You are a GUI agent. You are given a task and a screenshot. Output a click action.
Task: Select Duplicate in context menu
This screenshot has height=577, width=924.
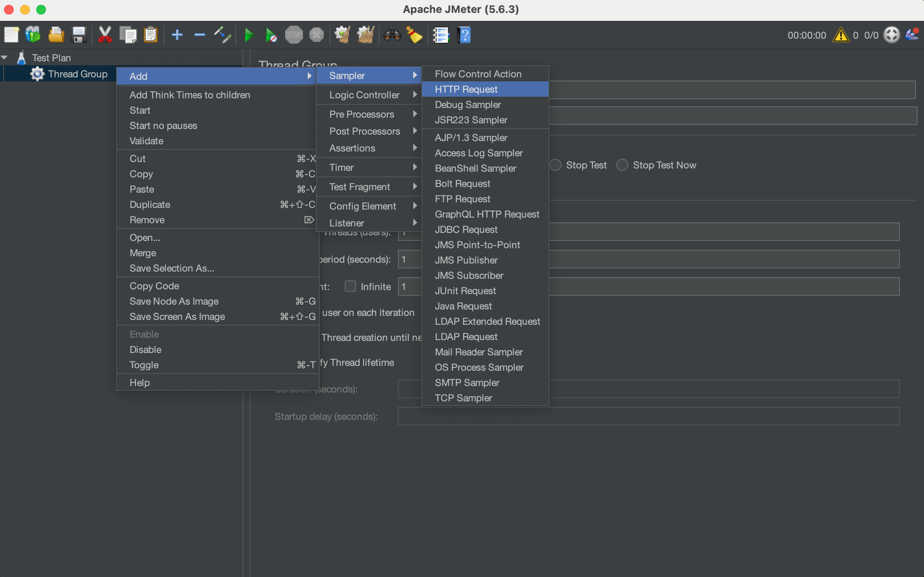coord(218,204)
